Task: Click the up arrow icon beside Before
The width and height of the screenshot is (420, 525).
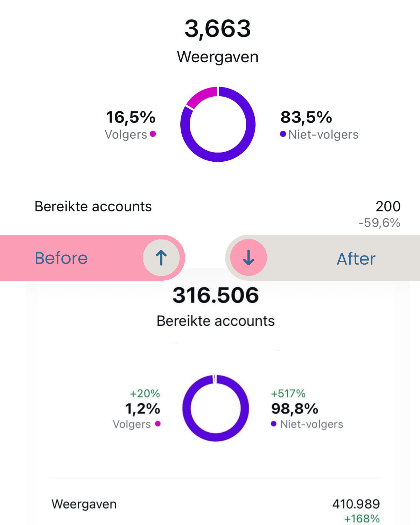Action: coord(161,258)
